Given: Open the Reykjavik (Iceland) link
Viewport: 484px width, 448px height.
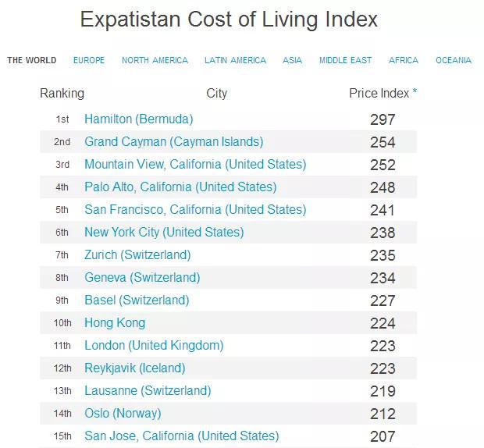Looking at the screenshot, I should 135,368.
